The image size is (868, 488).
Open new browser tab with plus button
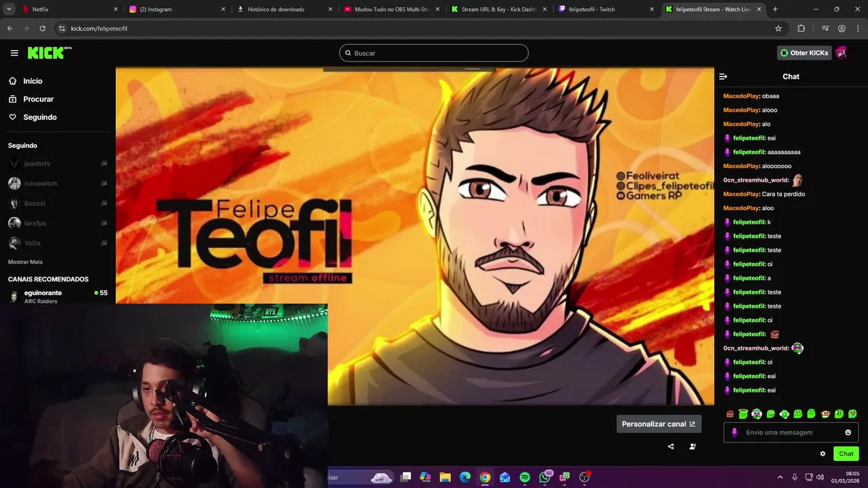coord(775,9)
